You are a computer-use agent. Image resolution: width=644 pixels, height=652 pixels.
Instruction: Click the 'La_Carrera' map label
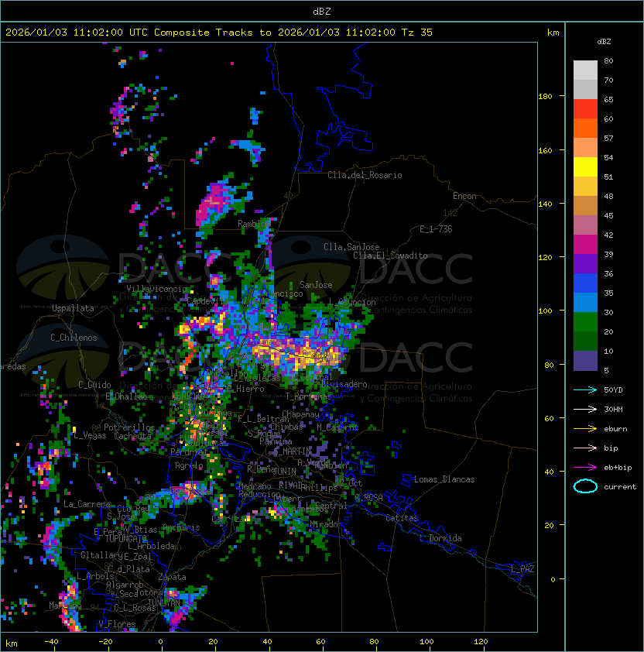[87, 504]
